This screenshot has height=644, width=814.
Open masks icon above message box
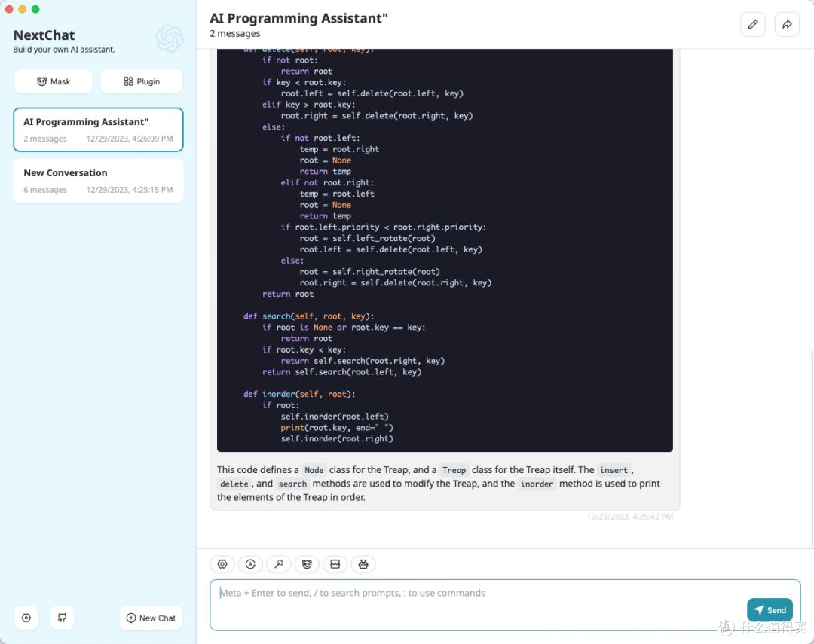(307, 564)
